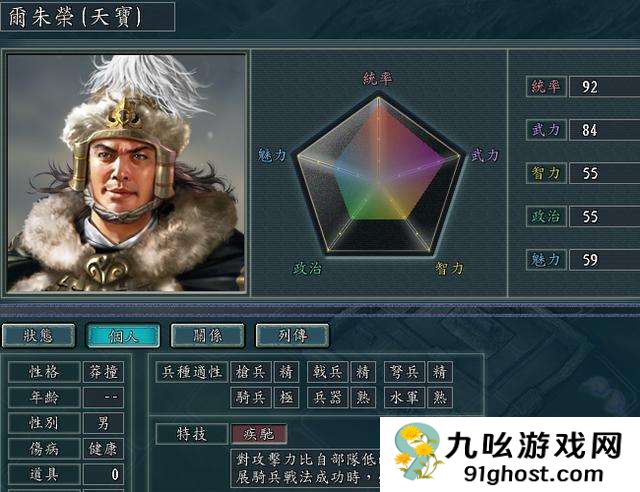Select the 武力 stat label
Viewport: 640px width, 492px height.
click(x=546, y=130)
